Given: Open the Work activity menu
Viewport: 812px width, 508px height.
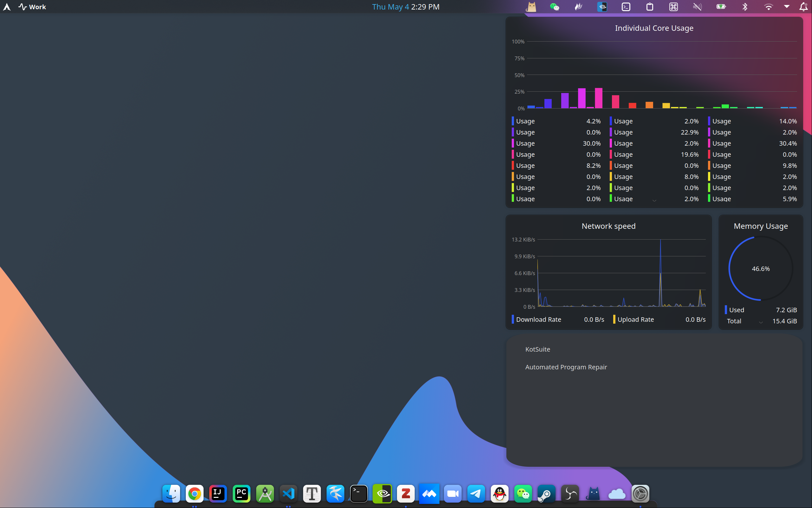Looking at the screenshot, I should tap(32, 7).
